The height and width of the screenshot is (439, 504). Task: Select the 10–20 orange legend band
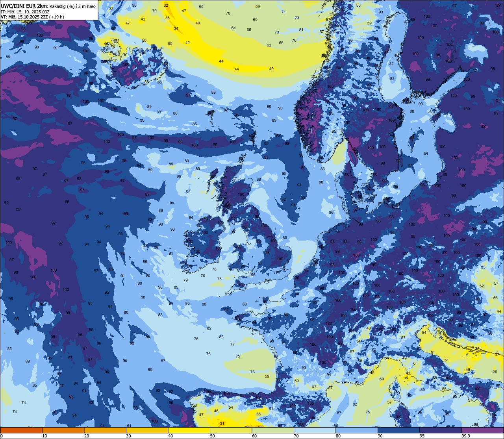[63, 430]
